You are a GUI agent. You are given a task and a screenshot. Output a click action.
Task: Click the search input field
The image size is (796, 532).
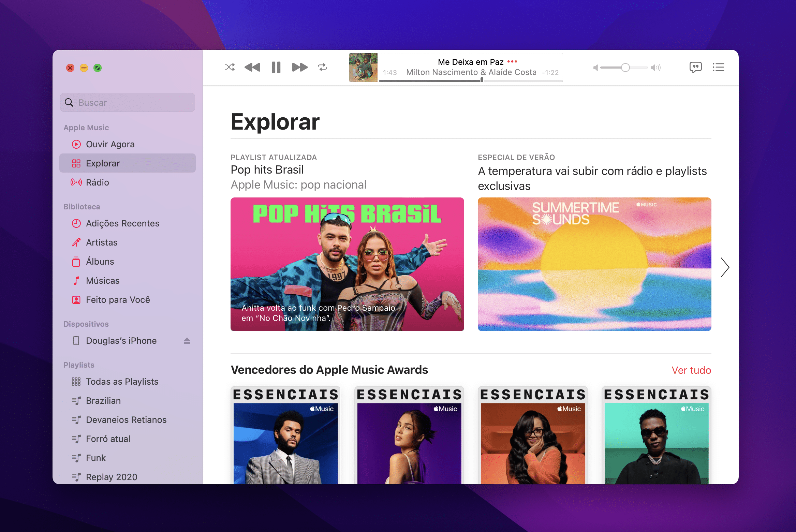click(128, 102)
